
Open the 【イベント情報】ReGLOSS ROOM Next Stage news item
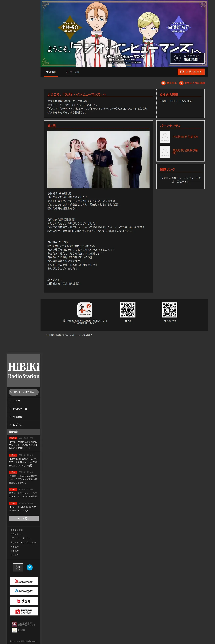pos(24,507)
